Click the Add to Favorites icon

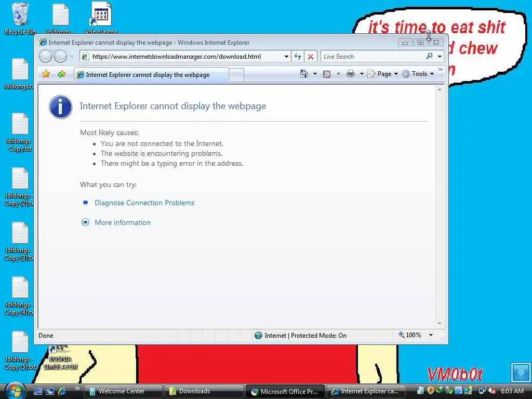[61, 74]
